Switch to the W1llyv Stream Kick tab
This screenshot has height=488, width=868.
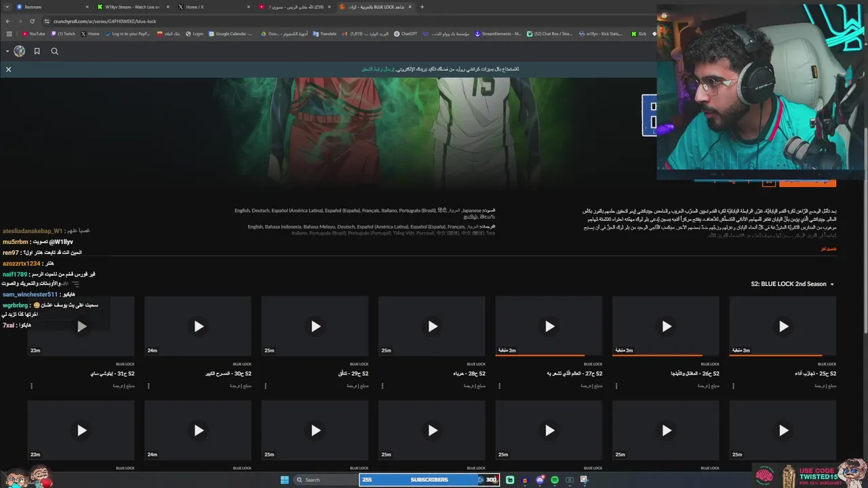(132, 7)
